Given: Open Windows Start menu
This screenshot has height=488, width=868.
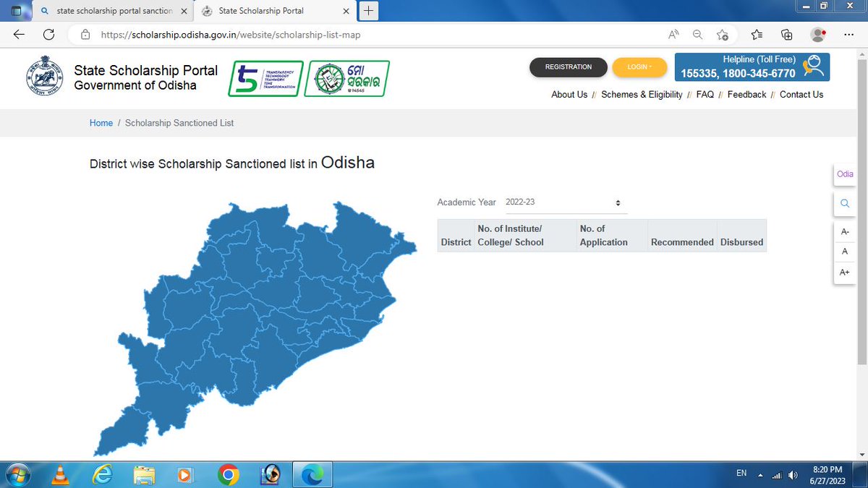Looking at the screenshot, I should (19, 474).
